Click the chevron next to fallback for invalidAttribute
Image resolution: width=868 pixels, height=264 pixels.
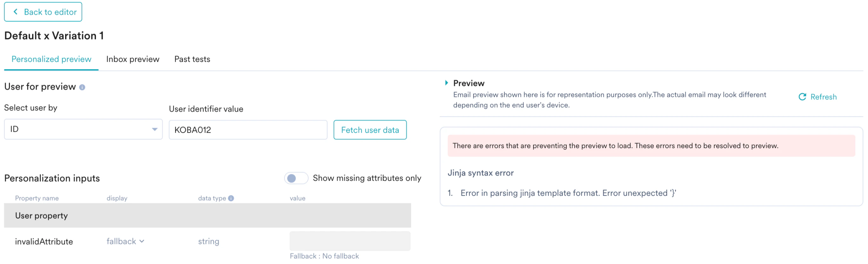pyautogui.click(x=142, y=241)
